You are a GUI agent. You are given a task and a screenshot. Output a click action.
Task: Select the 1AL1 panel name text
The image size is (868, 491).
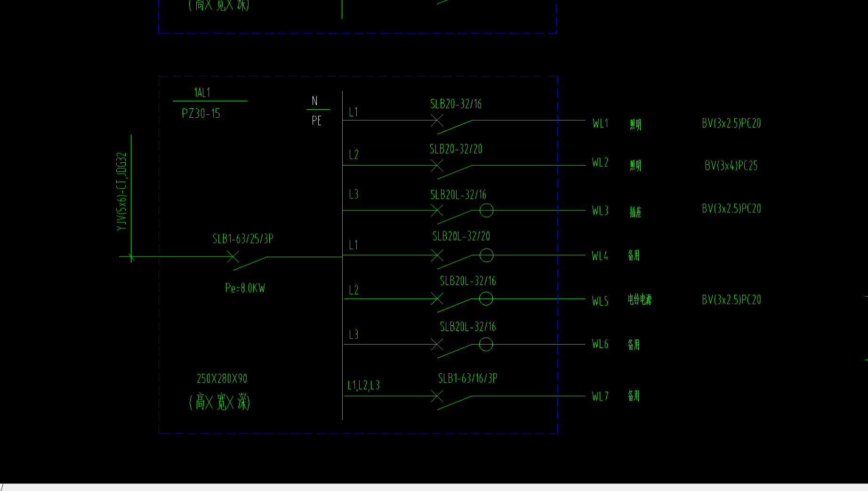(x=202, y=92)
